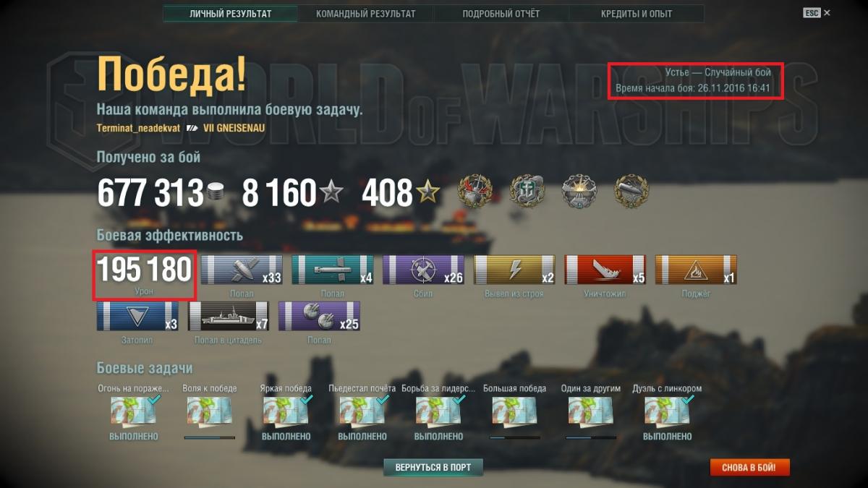
Task: Switch to the Подробный отчёт tab
Action: pos(501,14)
